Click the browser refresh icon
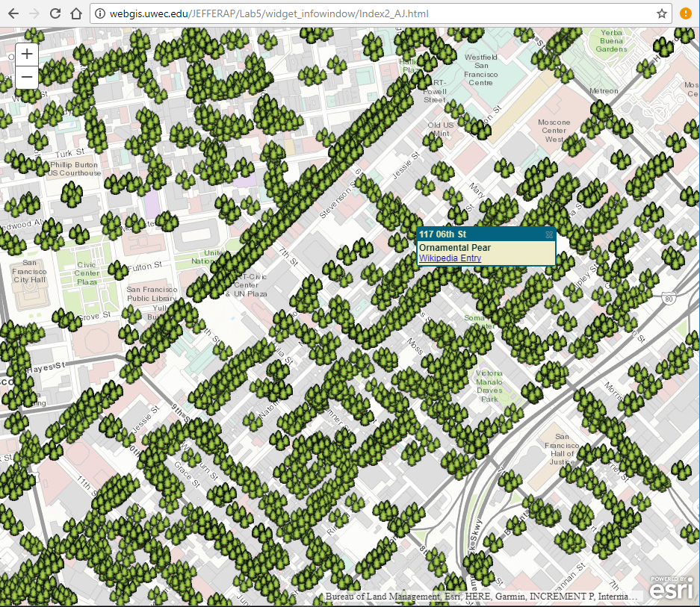 tap(53, 13)
